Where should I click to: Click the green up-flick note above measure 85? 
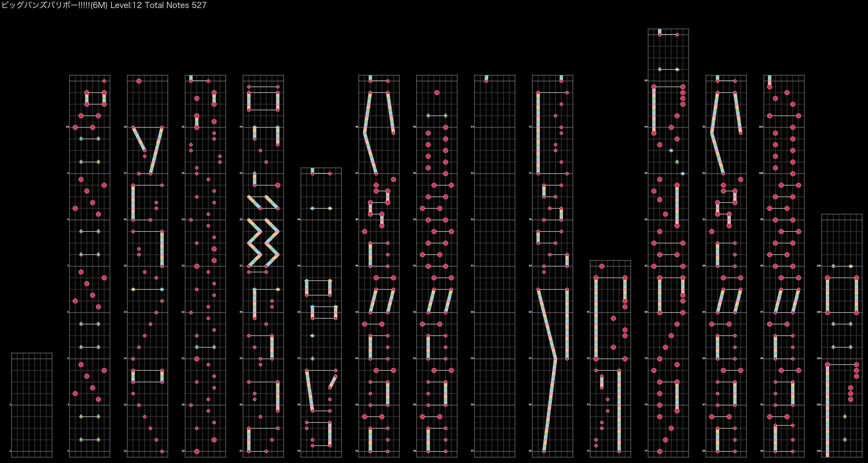tap(660, 69)
